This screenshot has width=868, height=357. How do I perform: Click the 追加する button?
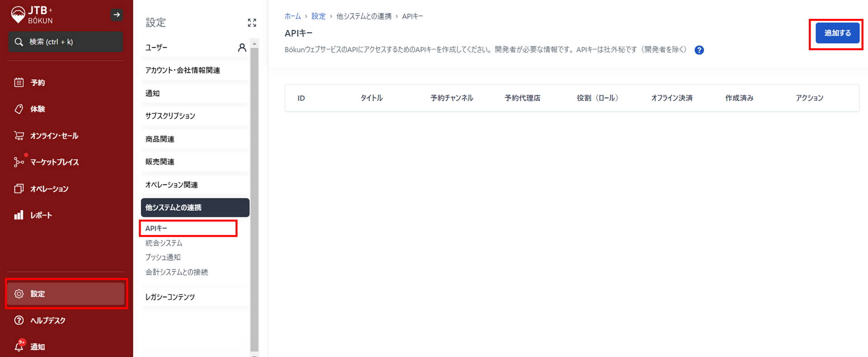pyautogui.click(x=837, y=33)
